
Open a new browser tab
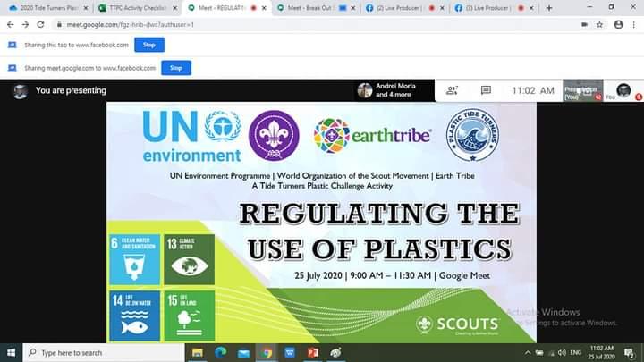point(549,8)
